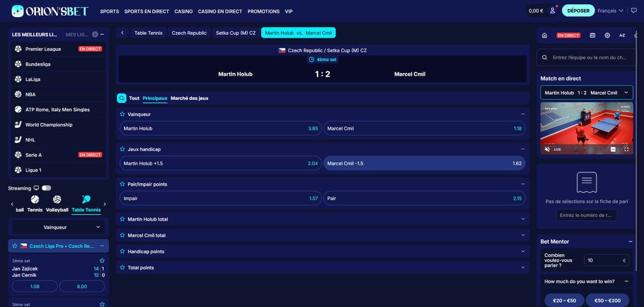
Task: Favorite the Vainqueur market star
Action: (x=122, y=114)
